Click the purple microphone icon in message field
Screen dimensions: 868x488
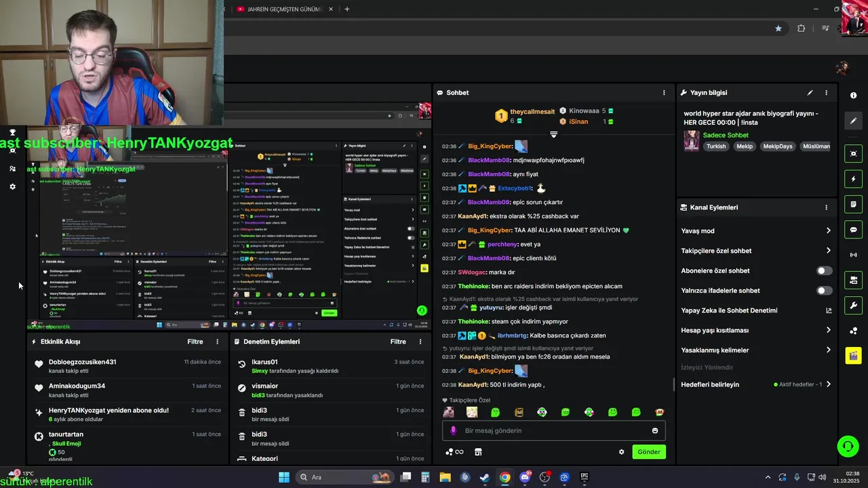click(453, 430)
